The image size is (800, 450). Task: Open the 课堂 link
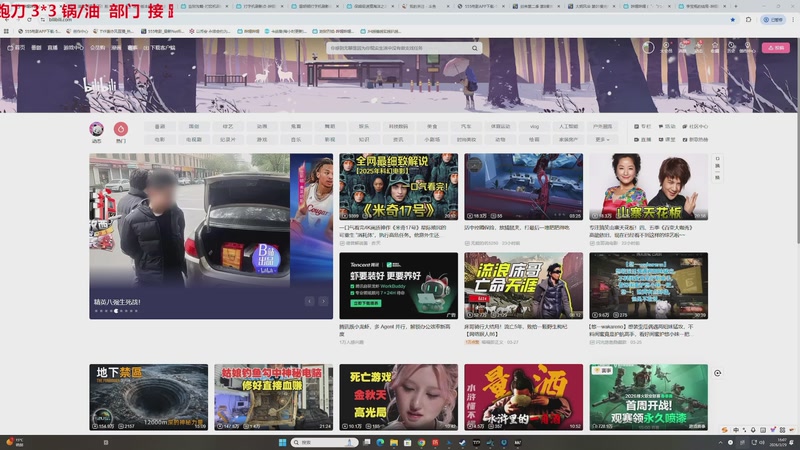(x=667, y=139)
